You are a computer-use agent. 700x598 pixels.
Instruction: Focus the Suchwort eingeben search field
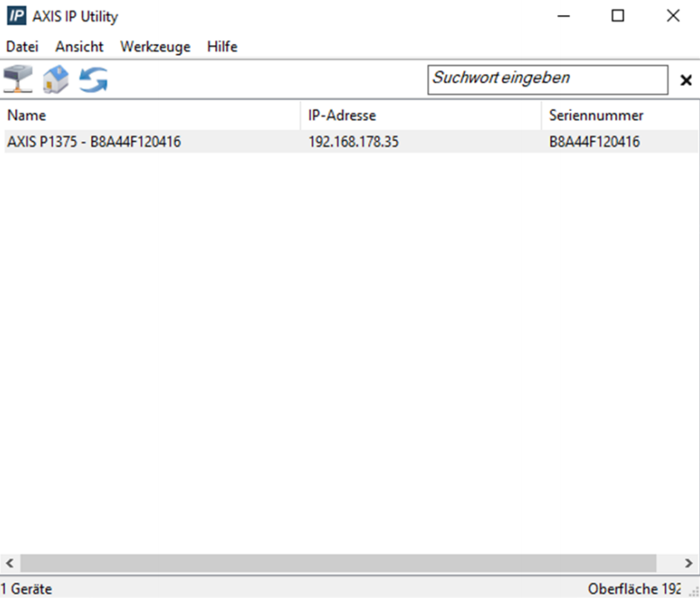coord(548,80)
